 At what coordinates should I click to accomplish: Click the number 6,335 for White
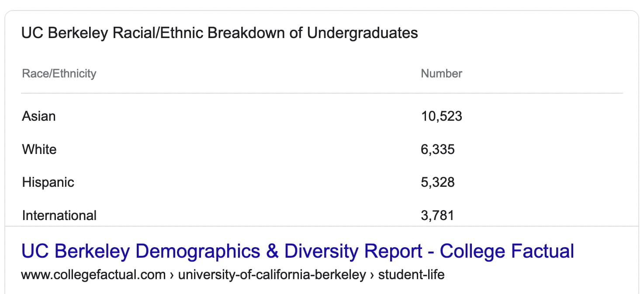pyautogui.click(x=438, y=149)
